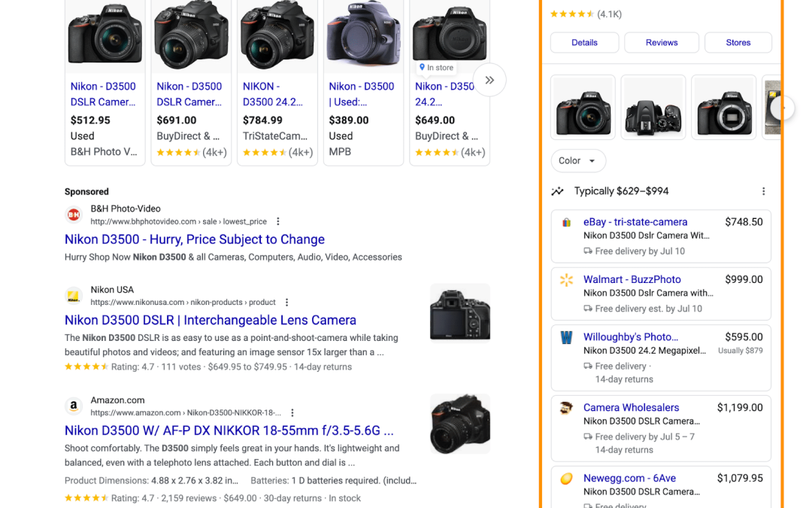Viewport: 812px width, 508px height.
Task: Click the 'Sponsored' label
Action: [x=86, y=192]
